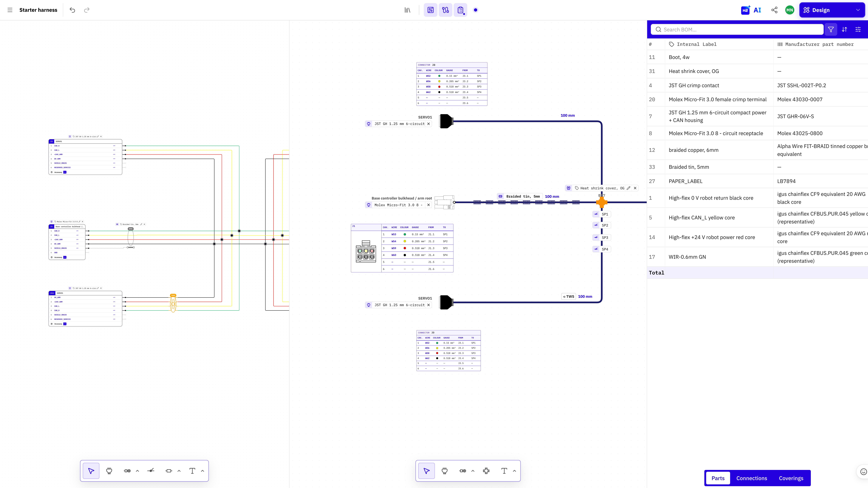Select the pointer tool in layout toolbar
The width and height of the screenshot is (868, 488).
pos(427,471)
